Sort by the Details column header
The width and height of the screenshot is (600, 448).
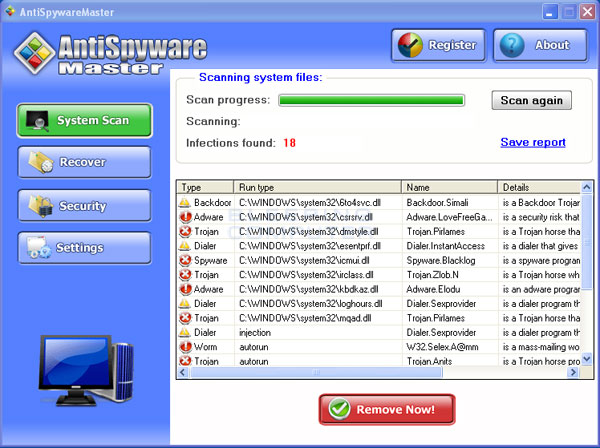[539, 187]
